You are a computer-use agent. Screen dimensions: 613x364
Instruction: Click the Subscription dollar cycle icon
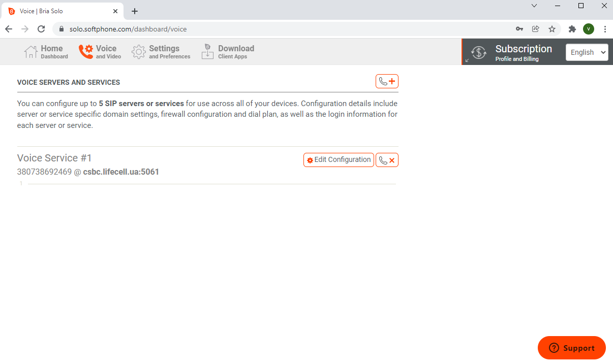pos(479,52)
